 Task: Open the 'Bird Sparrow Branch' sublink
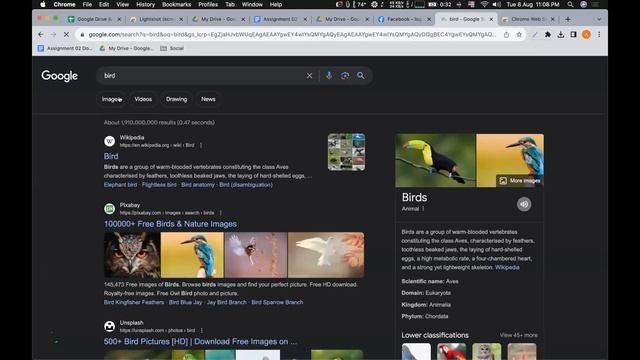(277, 302)
